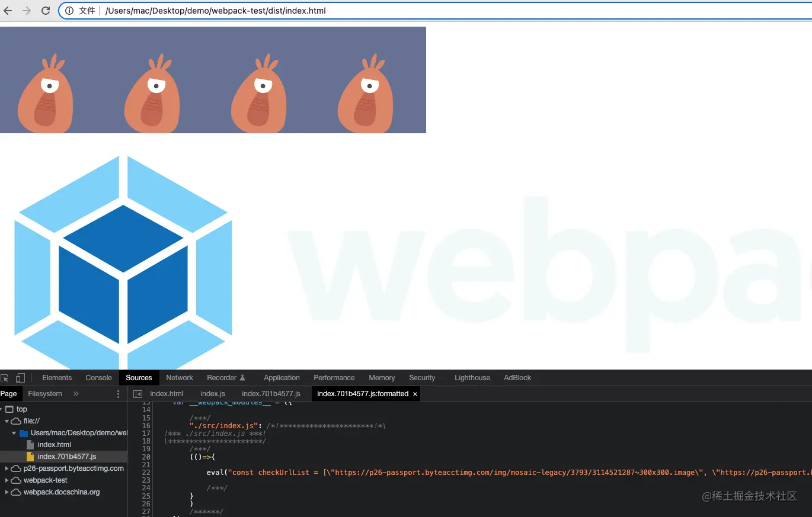
Task: Hide the file navigator sidebar
Action: point(138,394)
